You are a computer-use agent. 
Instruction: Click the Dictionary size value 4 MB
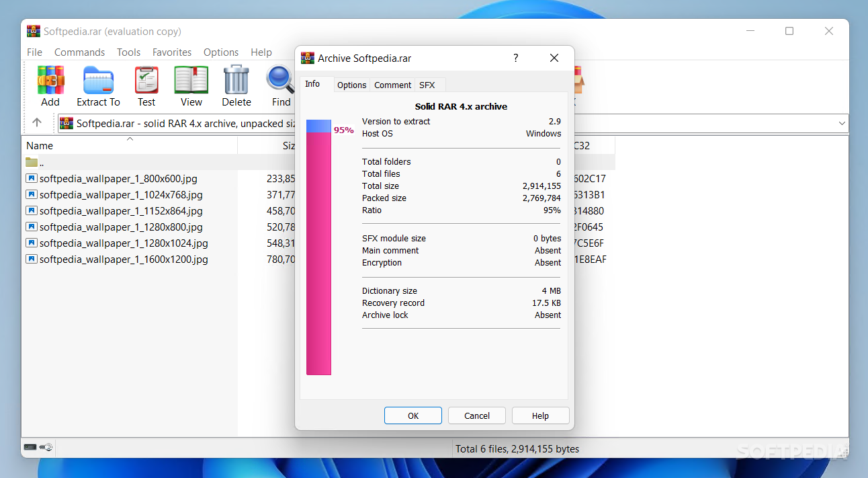tap(552, 290)
